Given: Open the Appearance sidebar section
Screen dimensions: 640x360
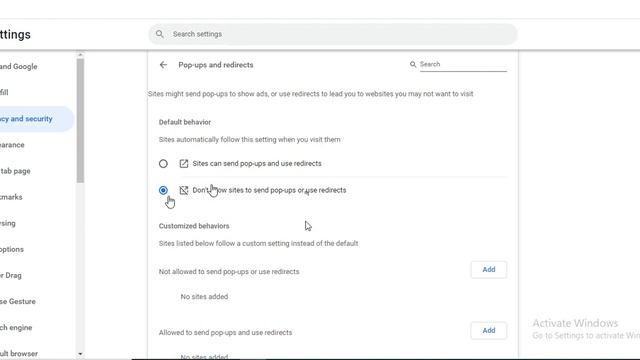Looking at the screenshot, I should coord(12,145).
